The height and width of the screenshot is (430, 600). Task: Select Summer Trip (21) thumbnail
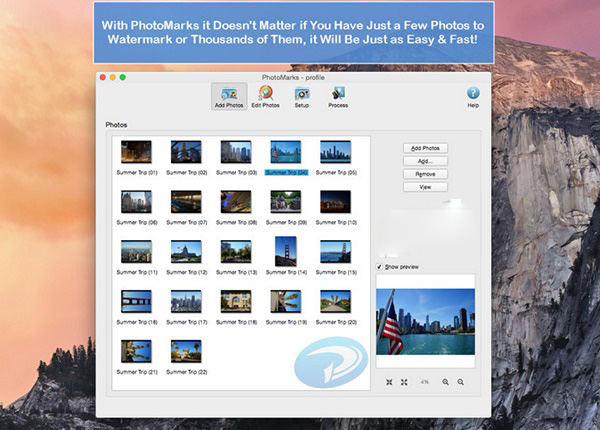pos(136,351)
